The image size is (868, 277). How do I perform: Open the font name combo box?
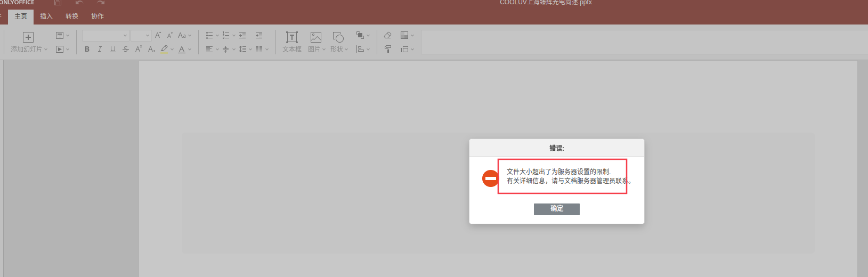(x=106, y=36)
